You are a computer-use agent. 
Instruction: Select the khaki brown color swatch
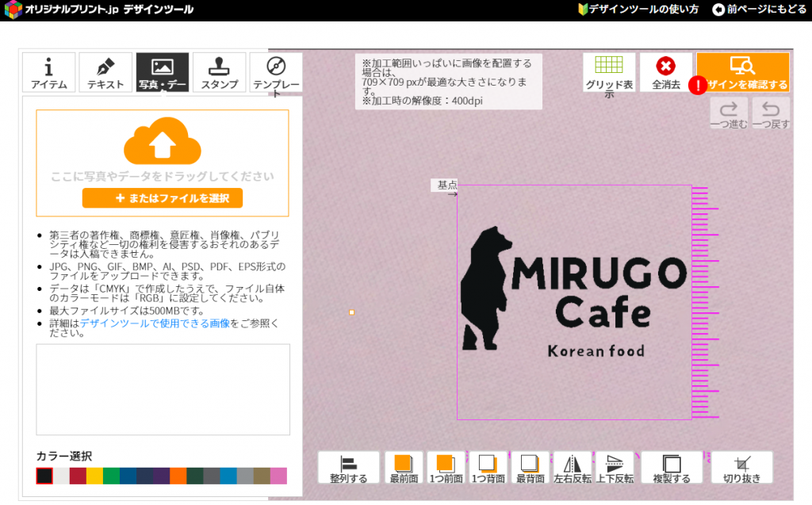click(x=262, y=476)
